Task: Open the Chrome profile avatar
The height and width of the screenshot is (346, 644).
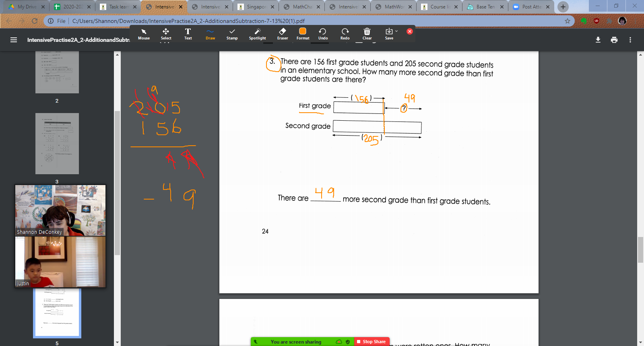Action: point(622,21)
